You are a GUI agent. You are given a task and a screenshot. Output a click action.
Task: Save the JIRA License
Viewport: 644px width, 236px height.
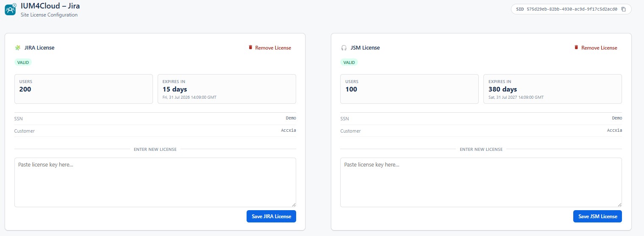tap(271, 216)
